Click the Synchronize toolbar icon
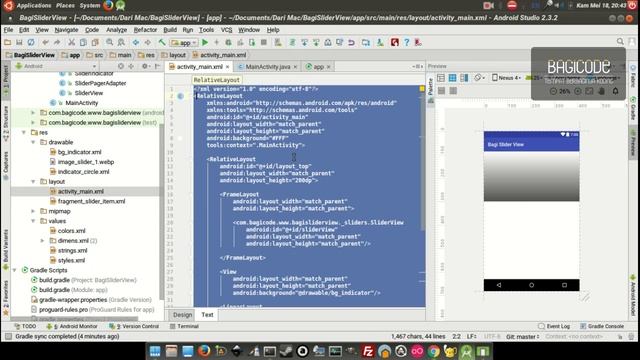Viewport: 640px width, 360px height. (x=31, y=42)
